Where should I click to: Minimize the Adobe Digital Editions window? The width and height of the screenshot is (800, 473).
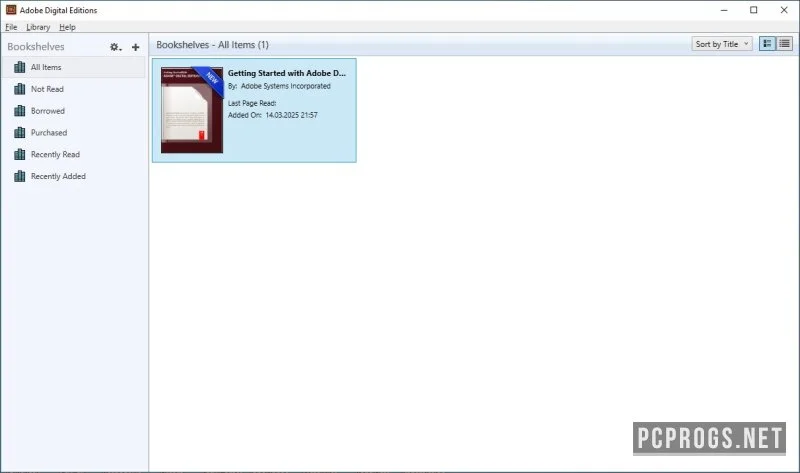(723, 10)
